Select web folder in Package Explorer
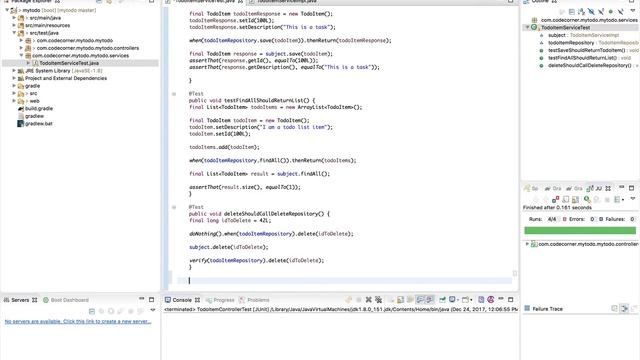Image resolution: width=640 pixels, height=360 pixels. point(34,101)
